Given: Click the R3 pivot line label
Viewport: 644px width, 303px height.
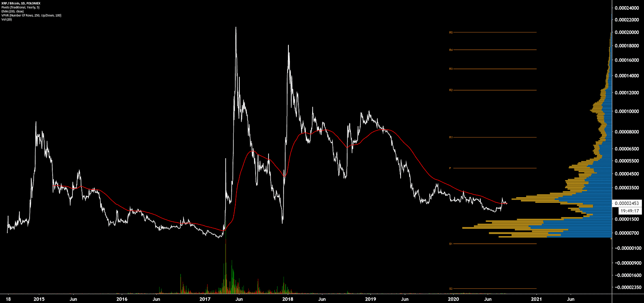Looking at the screenshot, I should tap(451, 69).
